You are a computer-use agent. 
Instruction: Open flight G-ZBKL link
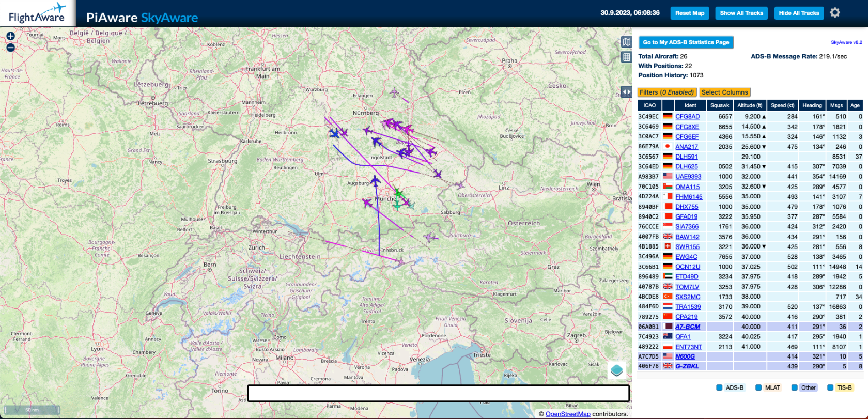click(x=687, y=366)
